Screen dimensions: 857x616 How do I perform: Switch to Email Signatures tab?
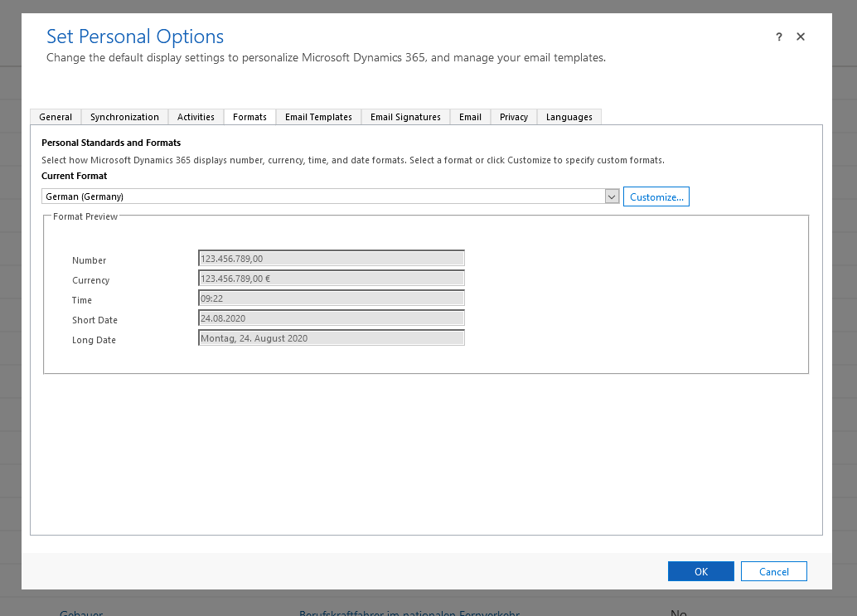coord(405,117)
